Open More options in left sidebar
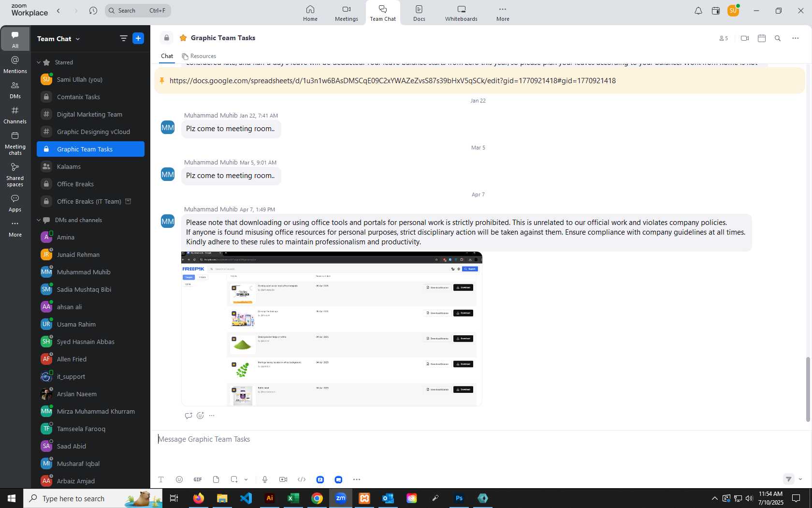 tap(15, 229)
